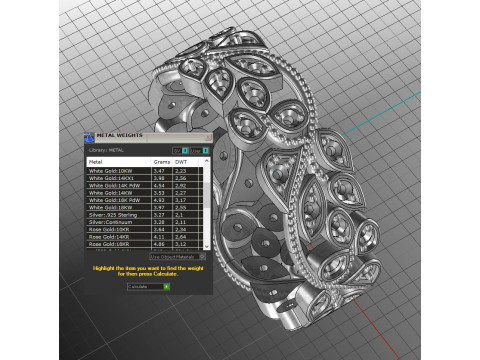Select the Rose Gold:18KR row
The image size is (480, 360).
click(x=144, y=244)
